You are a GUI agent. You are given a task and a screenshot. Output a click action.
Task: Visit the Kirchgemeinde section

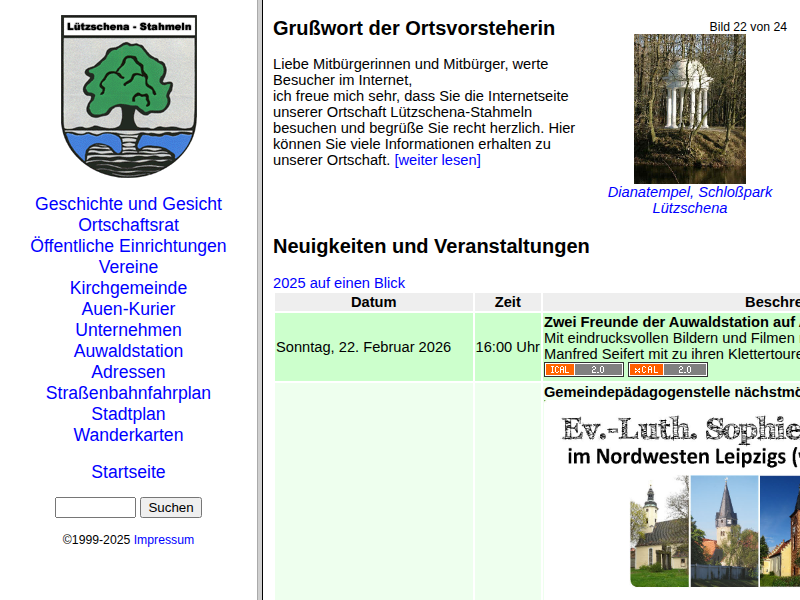coord(128,288)
